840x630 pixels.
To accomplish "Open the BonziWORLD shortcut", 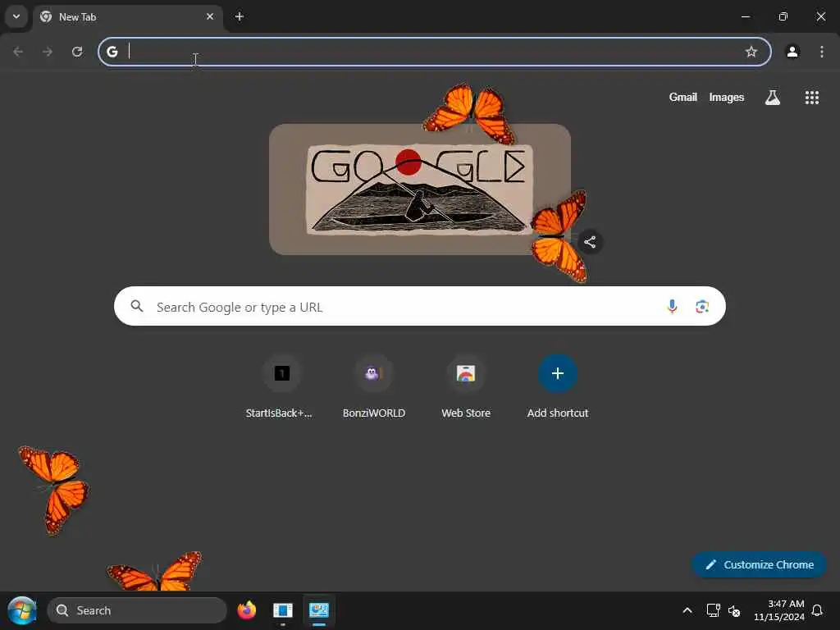I will coord(374,387).
